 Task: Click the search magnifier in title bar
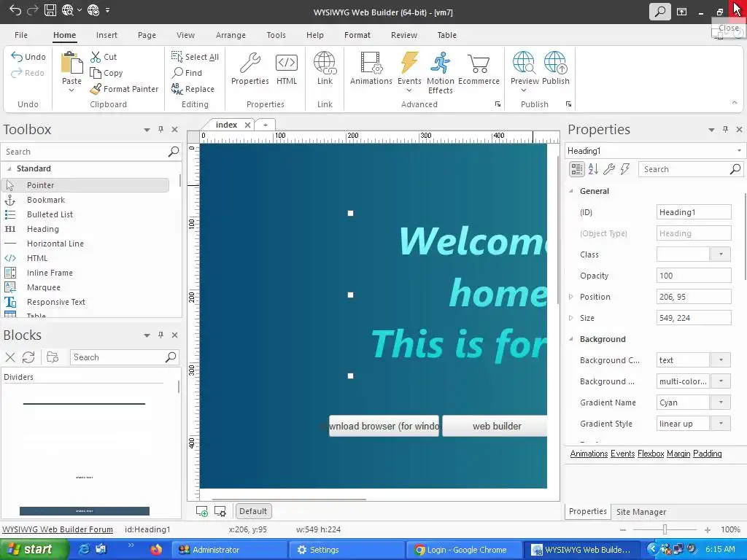pos(659,11)
